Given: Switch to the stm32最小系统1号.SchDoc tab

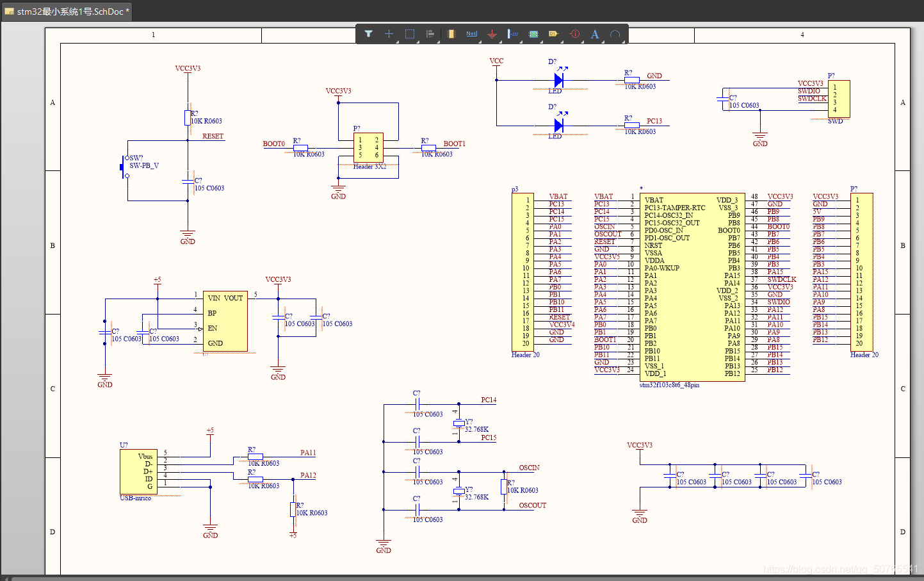Looking at the screenshot, I should [x=67, y=12].
